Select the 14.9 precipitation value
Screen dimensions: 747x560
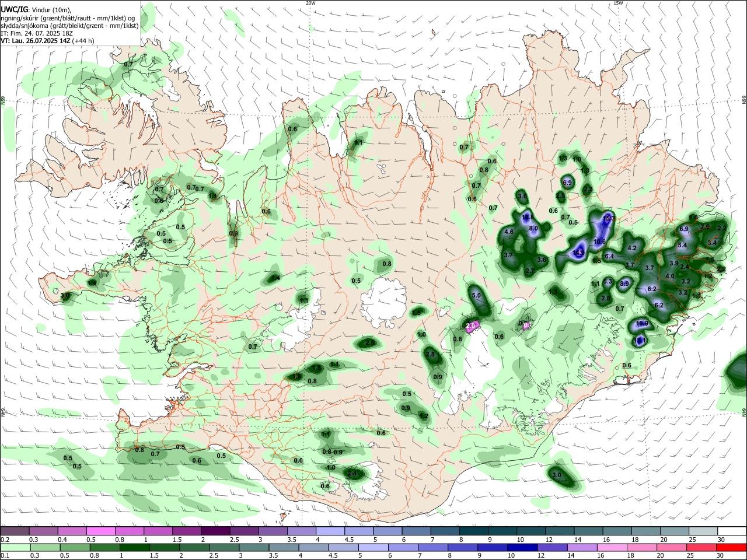pos(578,253)
